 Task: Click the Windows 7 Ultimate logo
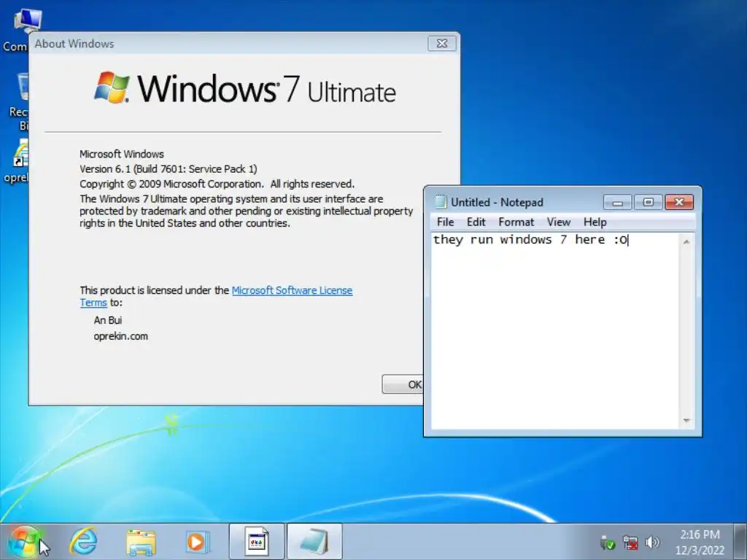[x=245, y=88]
